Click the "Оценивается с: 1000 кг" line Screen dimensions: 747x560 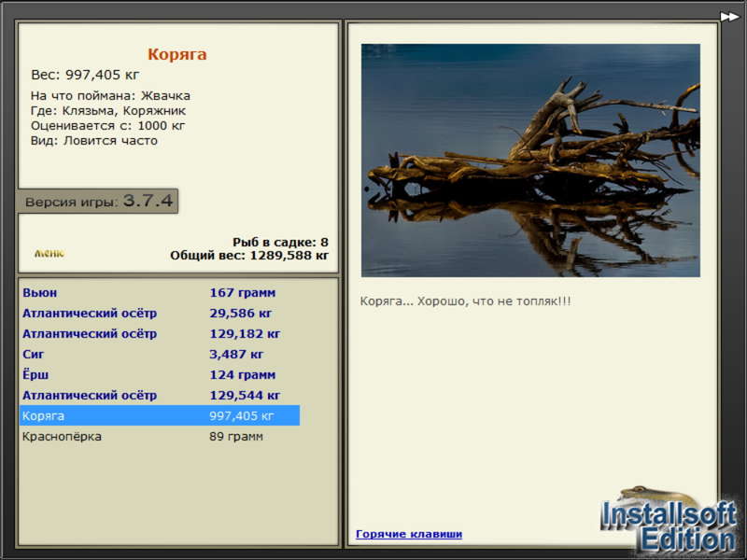point(107,126)
